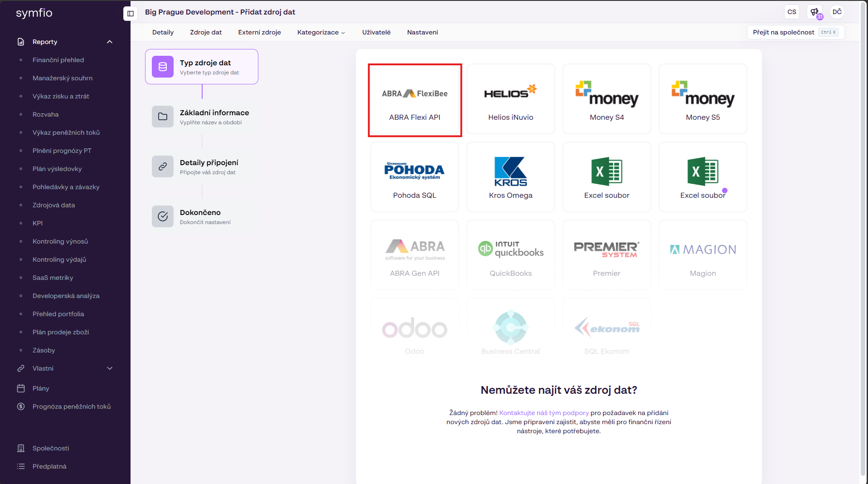Choose the ABRA Gen API source card
The height and width of the screenshot is (484, 868).
coord(415,255)
